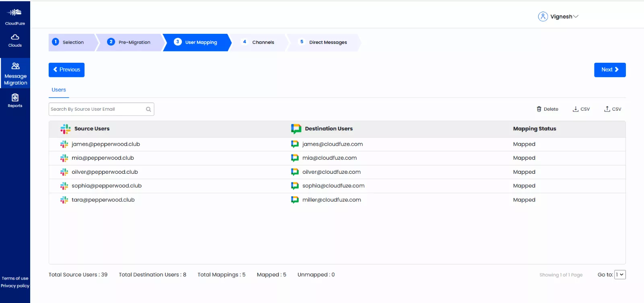Click the upload CSV icon

click(x=607, y=109)
